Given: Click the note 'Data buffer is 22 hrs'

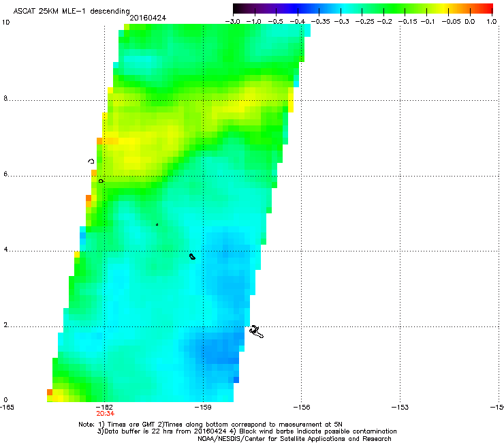Looking at the screenshot, I should (x=131, y=431).
